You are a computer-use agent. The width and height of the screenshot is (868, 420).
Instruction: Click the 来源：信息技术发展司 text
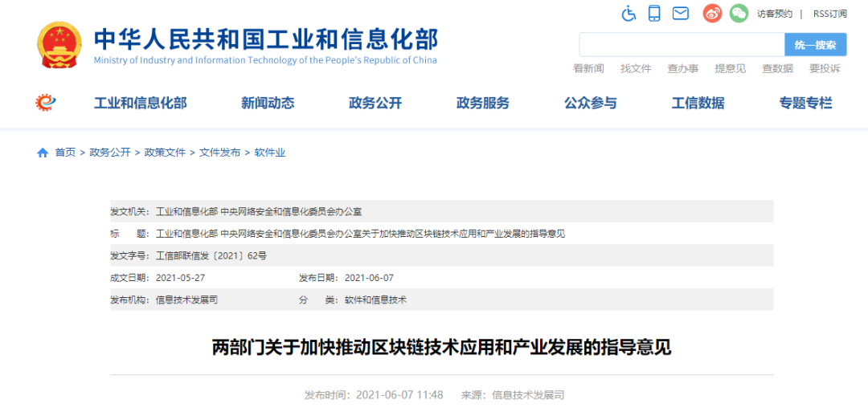point(513,395)
